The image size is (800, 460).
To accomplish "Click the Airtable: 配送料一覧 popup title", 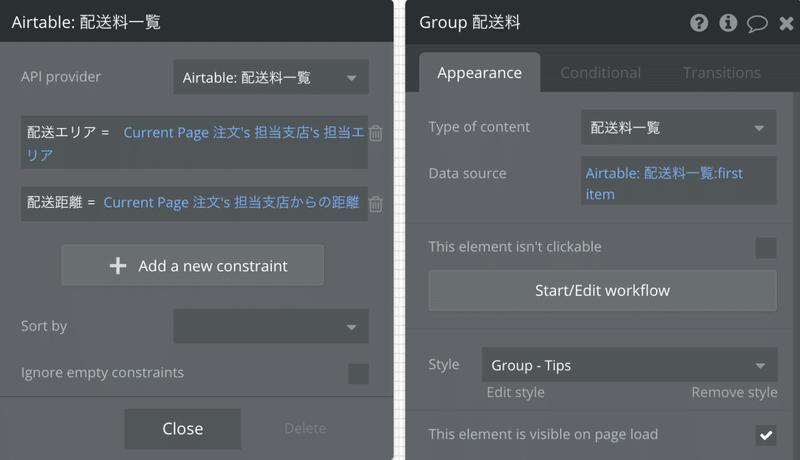I will point(86,22).
